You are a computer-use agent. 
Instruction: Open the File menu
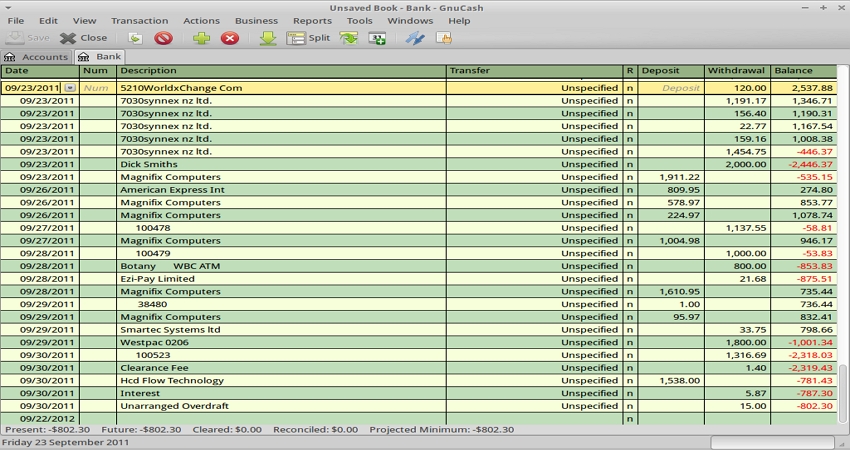[x=16, y=21]
